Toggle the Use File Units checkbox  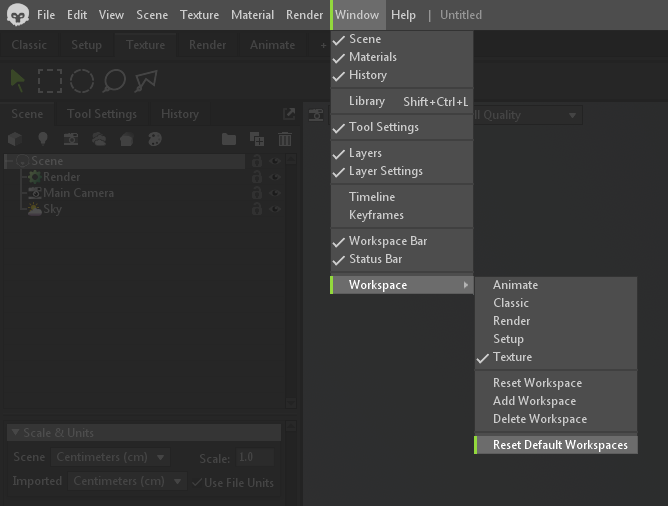pyautogui.click(x=196, y=482)
